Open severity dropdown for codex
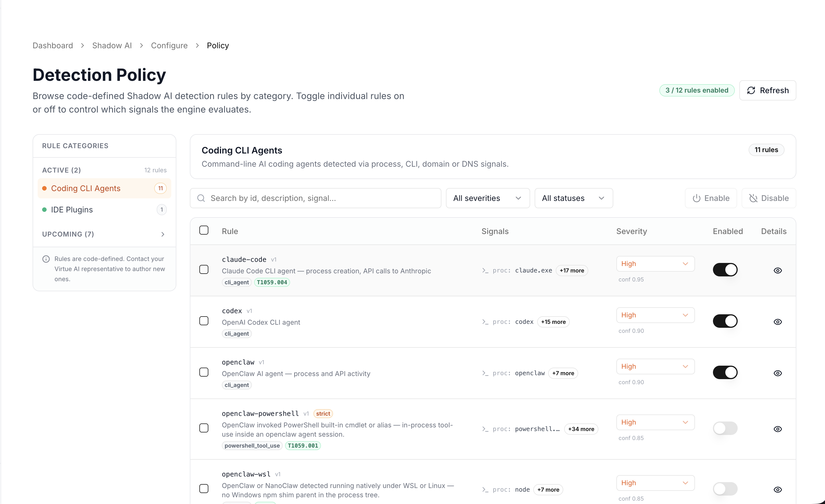Screen dimensions: 825x504 click(655, 315)
